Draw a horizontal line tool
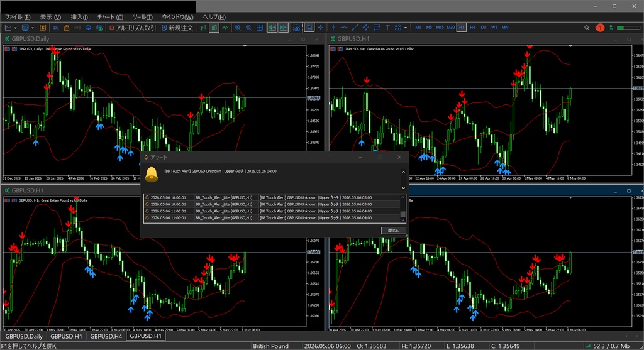Viewport: 644px width, 350px height. (344, 28)
